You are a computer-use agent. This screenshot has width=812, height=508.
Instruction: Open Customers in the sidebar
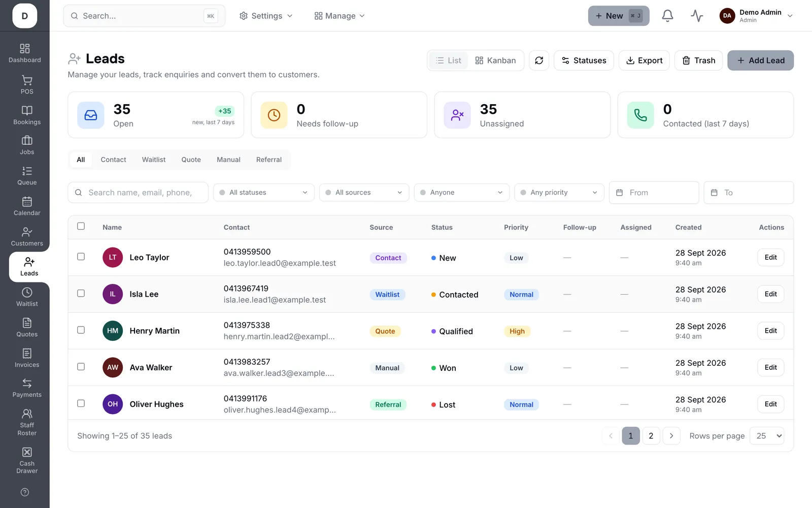tap(27, 237)
